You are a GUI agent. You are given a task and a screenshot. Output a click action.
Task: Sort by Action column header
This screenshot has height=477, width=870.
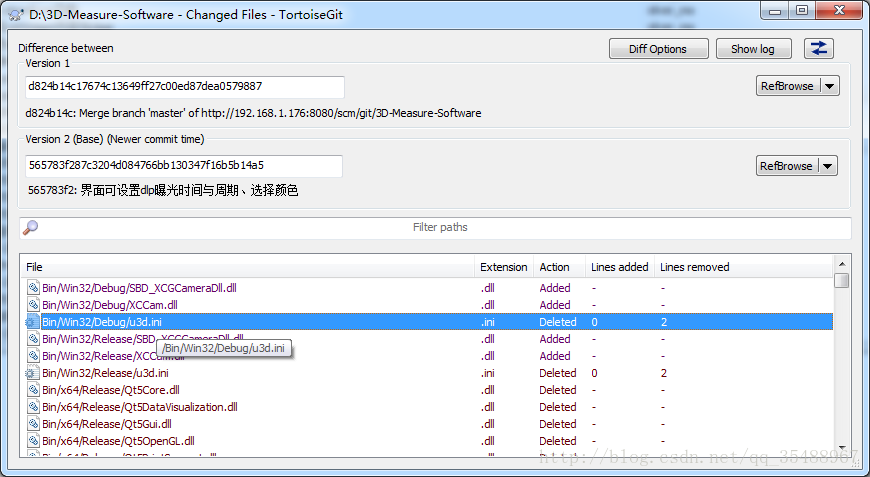coord(559,267)
